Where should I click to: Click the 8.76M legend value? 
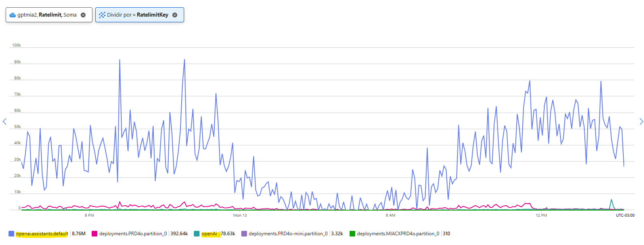click(79, 234)
